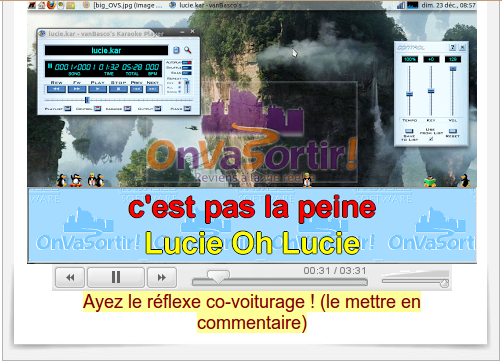502x364 pixels.
Task: Click the date and clock in the top panel
Action: click(448, 5)
